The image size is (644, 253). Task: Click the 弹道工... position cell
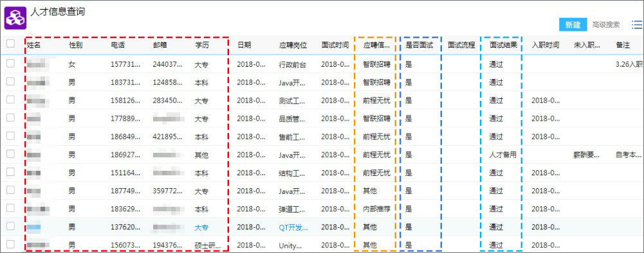(293, 209)
